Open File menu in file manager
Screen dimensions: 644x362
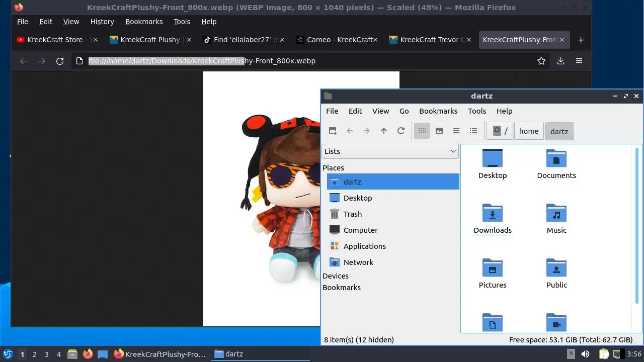332,111
